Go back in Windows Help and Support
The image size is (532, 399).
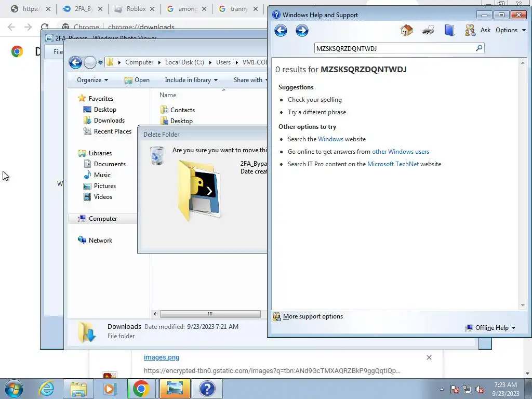[x=281, y=31]
